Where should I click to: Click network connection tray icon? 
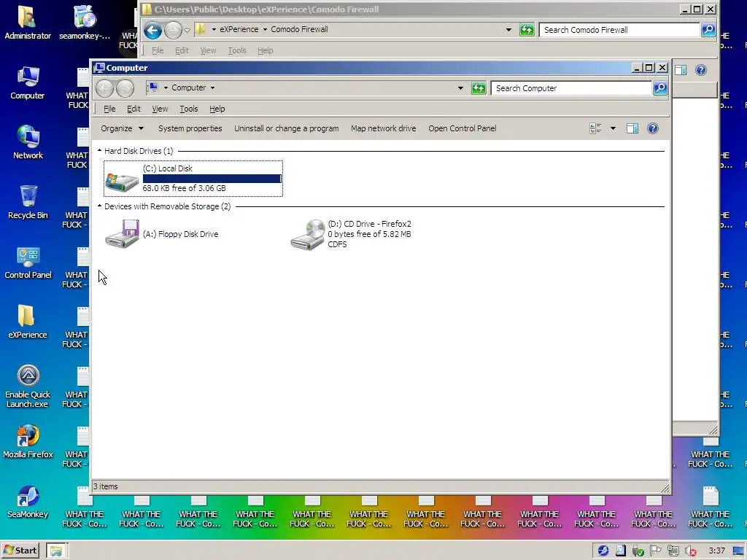coord(673,551)
